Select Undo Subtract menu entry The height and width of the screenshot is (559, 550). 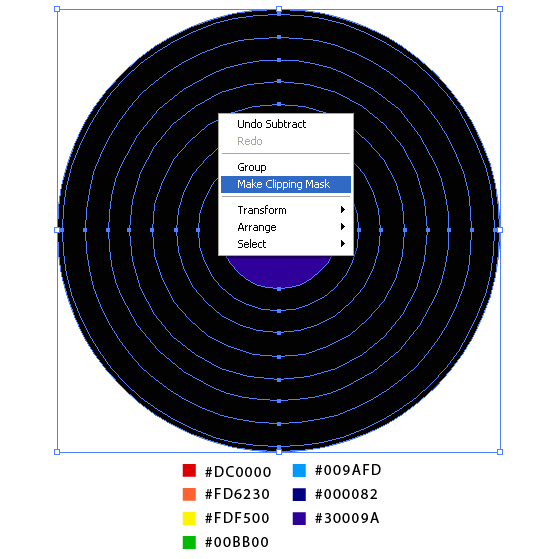(286, 124)
